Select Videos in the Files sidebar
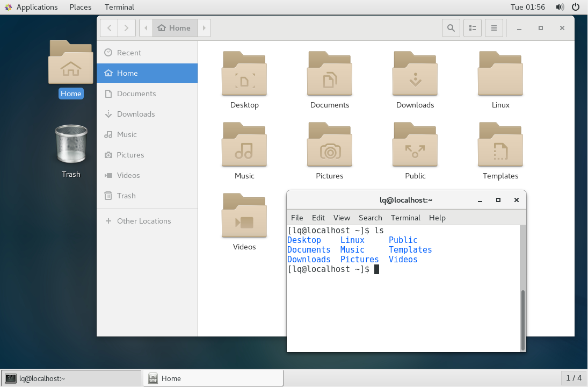 (147, 175)
